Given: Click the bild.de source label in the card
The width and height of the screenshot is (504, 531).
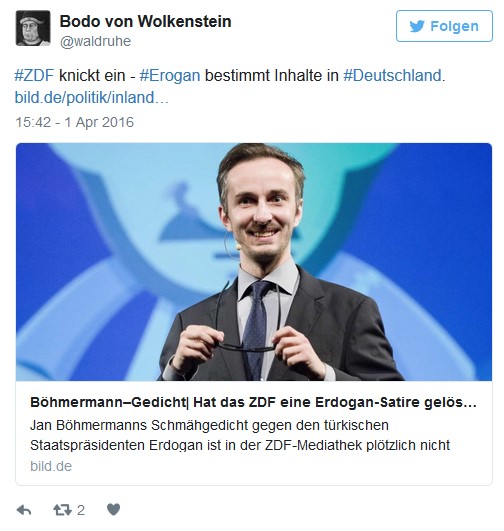Looking at the screenshot, I should click(x=51, y=466).
